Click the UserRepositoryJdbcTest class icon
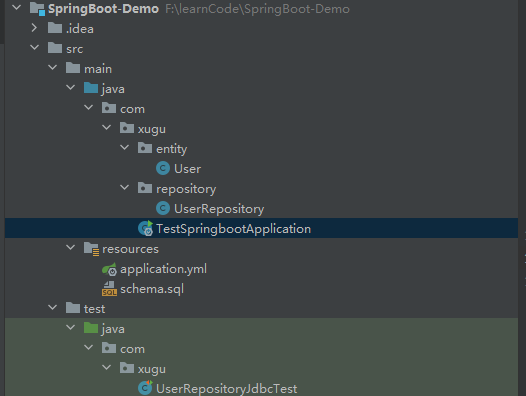 pos(145,388)
